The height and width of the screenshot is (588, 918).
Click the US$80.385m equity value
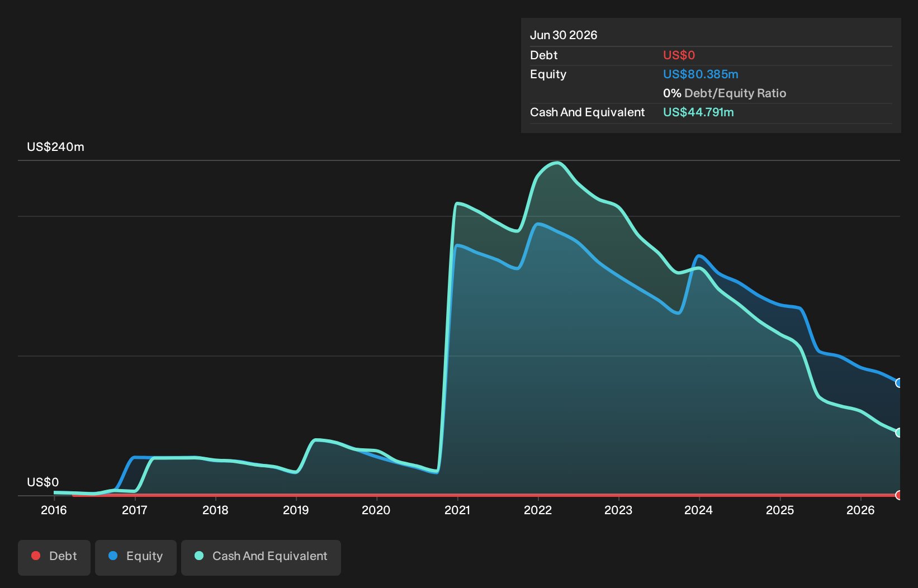[x=701, y=74]
